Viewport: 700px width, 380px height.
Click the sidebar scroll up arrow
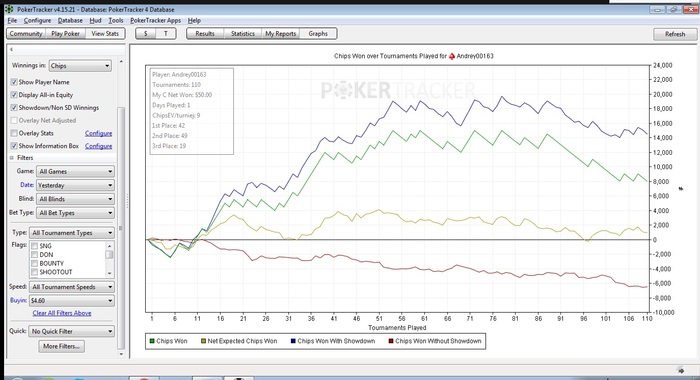121,61
